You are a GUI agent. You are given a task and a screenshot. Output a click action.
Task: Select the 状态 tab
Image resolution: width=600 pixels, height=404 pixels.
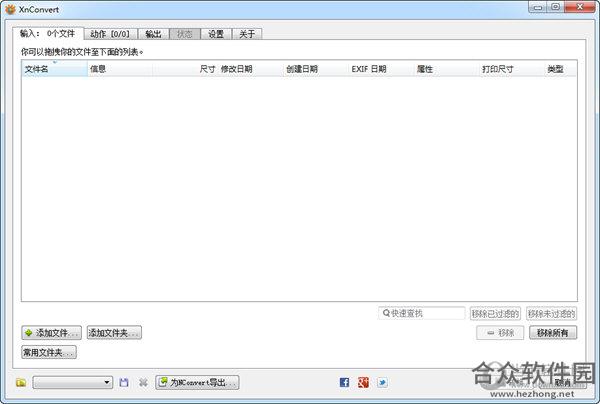coord(185,34)
